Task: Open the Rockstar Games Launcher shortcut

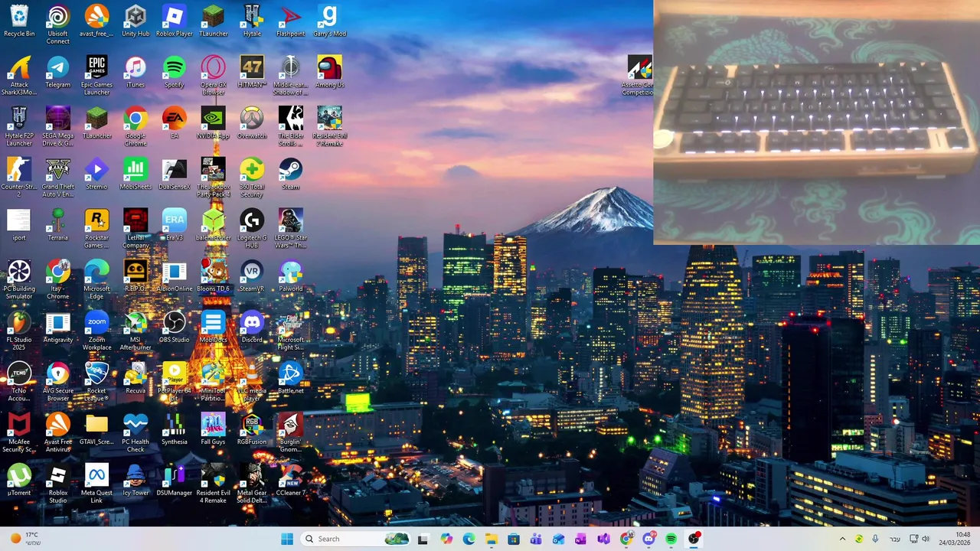Action: pyautogui.click(x=96, y=229)
